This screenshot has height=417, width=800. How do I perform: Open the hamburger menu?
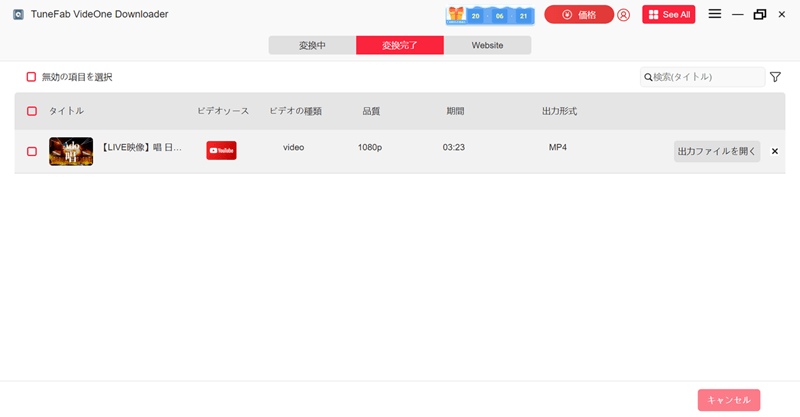click(x=715, y=14)
